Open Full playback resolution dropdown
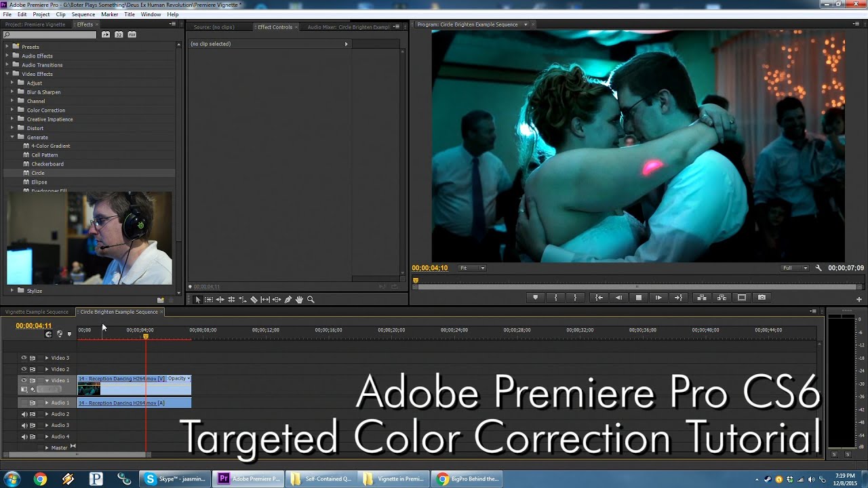This screenshot has height=488, width=868. click(795, 268)
